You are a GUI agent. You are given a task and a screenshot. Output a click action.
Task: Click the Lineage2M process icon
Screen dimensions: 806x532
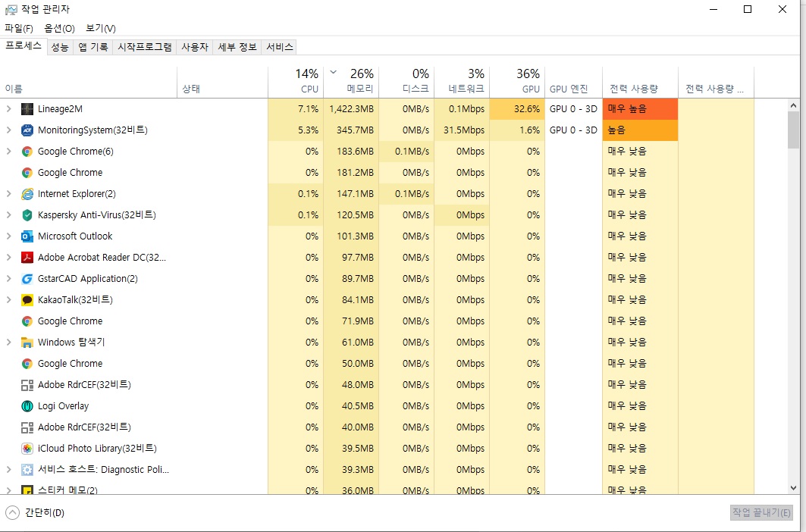coord(27,109)
